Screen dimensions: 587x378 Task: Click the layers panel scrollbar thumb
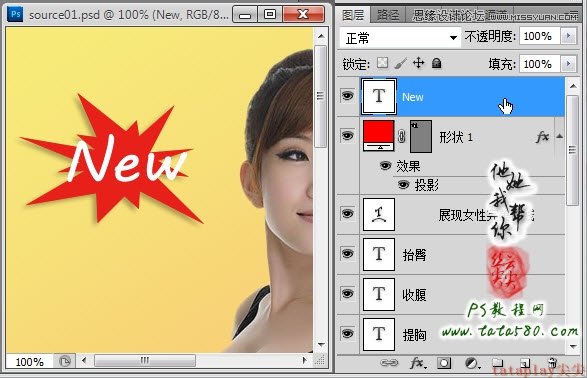click(x=573, y=150)
